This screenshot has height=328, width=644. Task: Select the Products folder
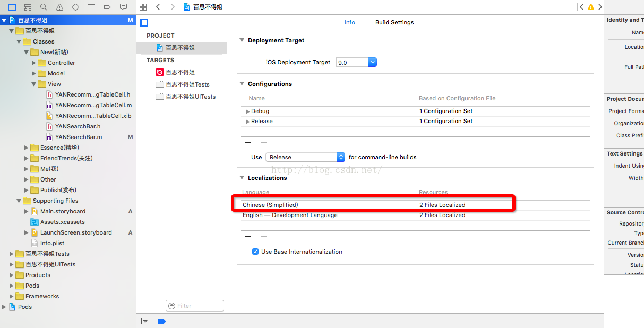[x=38, y=275]
